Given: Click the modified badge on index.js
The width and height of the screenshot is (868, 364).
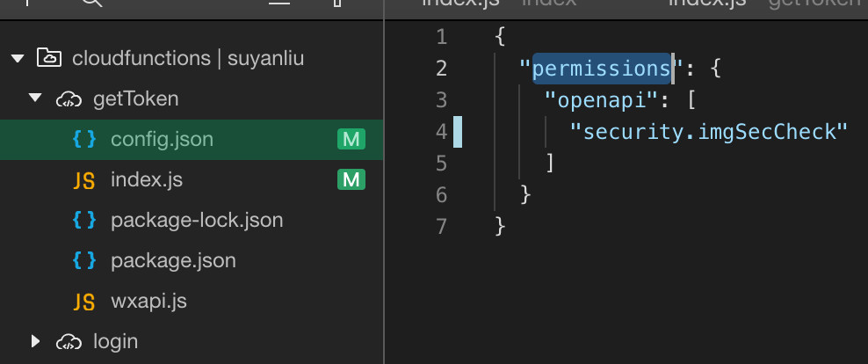Looking at the screenshot, I should (x=351, y=180).
